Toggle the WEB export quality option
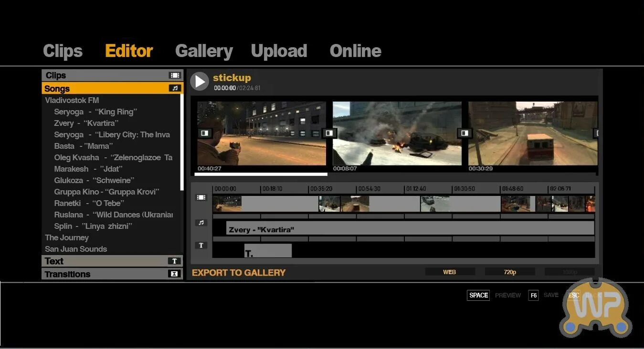The height and width of the screenshot is (349, 644). [449, 272]
